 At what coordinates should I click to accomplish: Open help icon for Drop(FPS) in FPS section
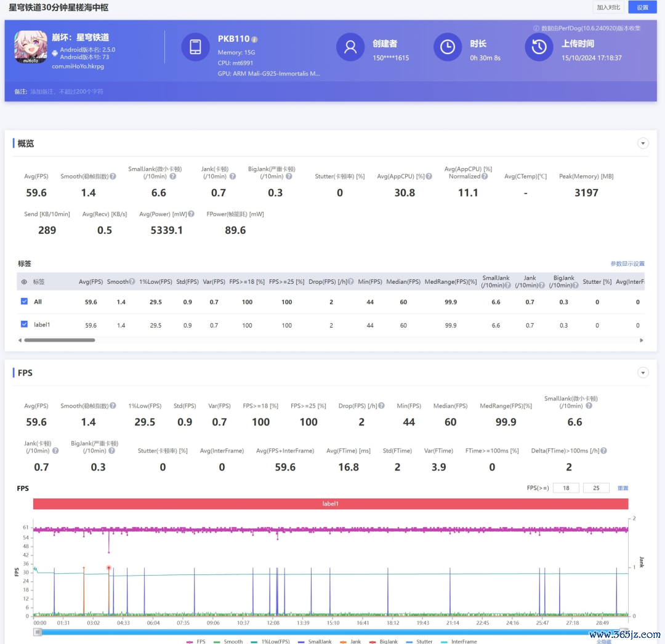[x=381, y=406]
